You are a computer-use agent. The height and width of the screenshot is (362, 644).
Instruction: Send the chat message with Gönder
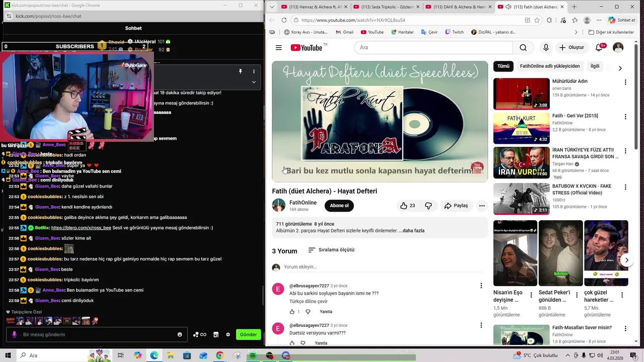pyautogui.click(x=248, y=334)
